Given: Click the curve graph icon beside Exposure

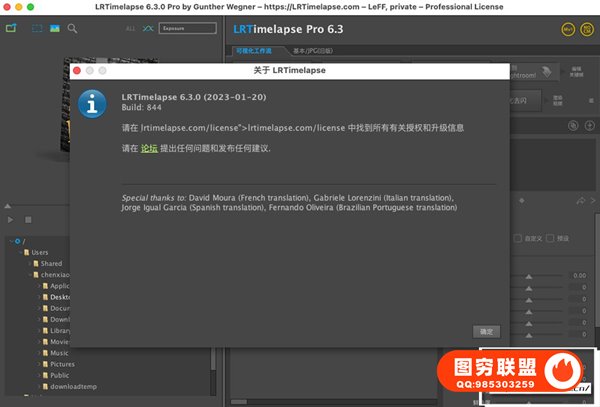Looking at the screenshot, I should (148, 29).
